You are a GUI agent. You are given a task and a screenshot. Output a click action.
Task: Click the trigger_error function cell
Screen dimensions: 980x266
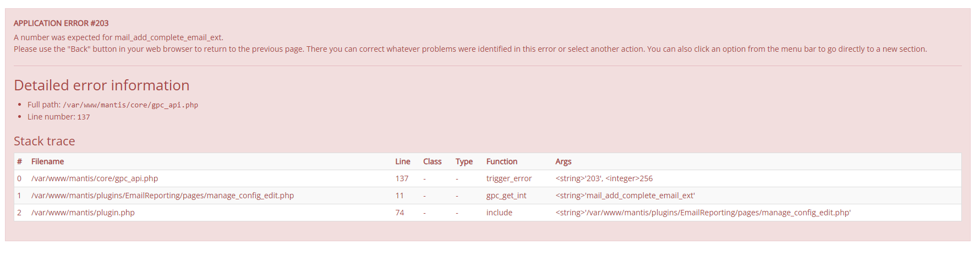click(509, 178)
